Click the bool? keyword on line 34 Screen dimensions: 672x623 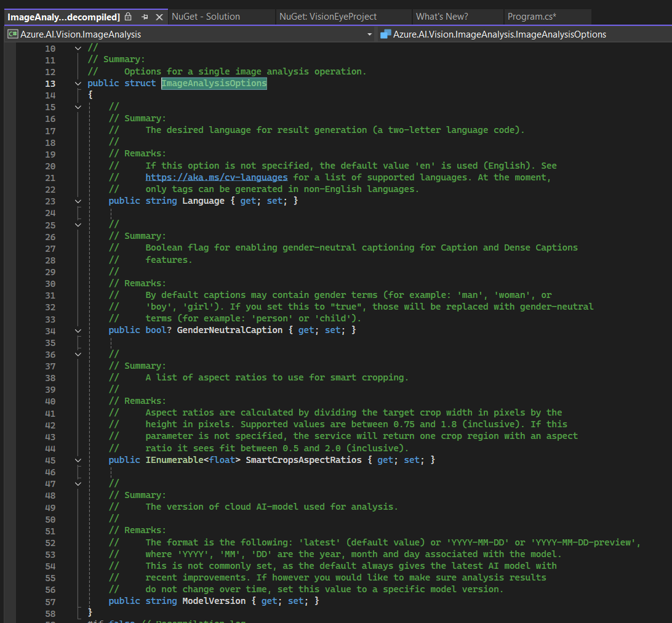click(x=158, y=330)
